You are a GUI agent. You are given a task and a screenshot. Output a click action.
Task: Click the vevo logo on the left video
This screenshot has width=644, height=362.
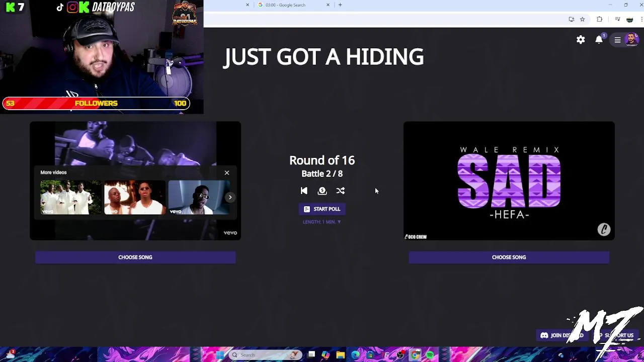[230, 233]
